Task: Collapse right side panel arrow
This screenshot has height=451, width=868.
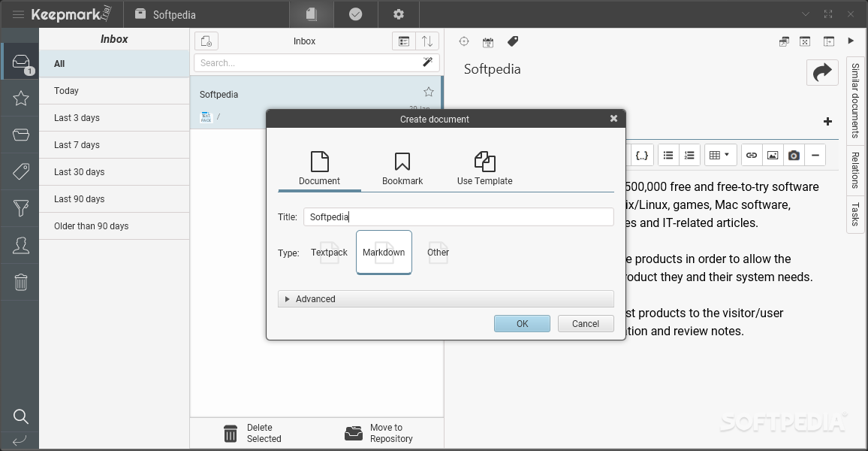Action: (851, 41)
